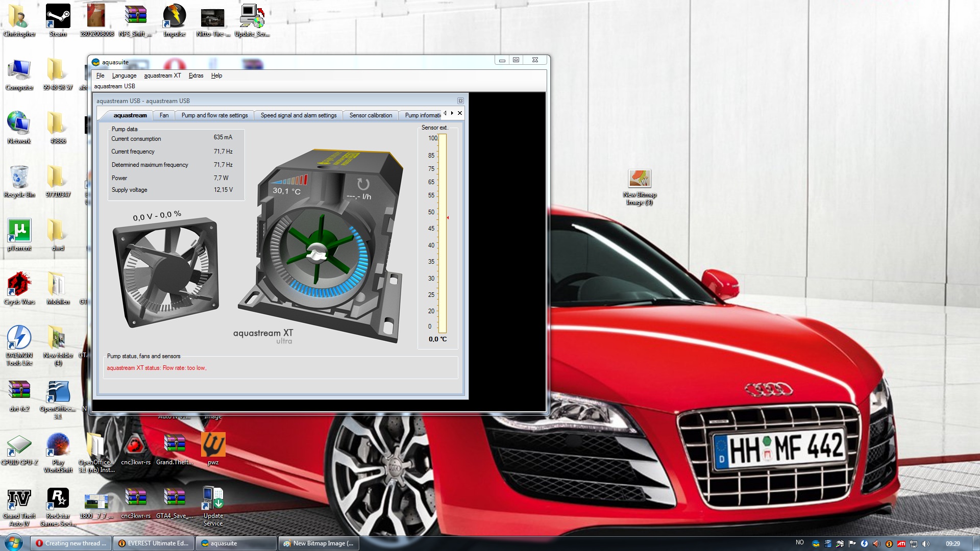This screenshot has width=980, height=551.
Task: Open the Steam desktop shortcut
Action: tap(58, 18)
